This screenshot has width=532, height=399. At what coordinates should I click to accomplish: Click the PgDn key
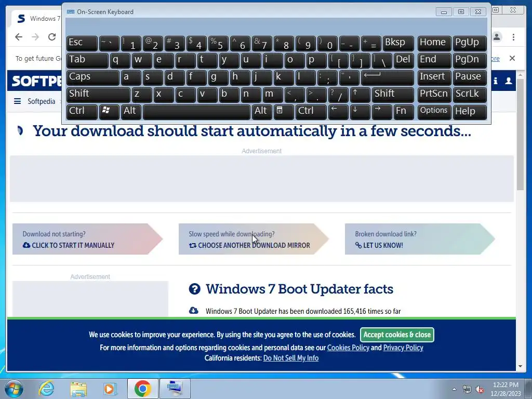(470, 60)
